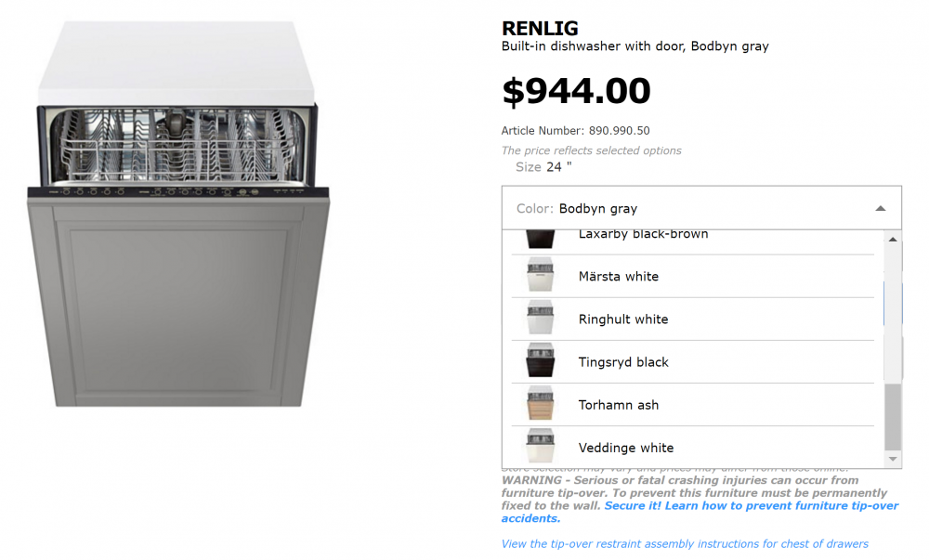This screenshot has width=929, height=560.
Task: Choose Veddinge white color option
Action: click(693, 447)
